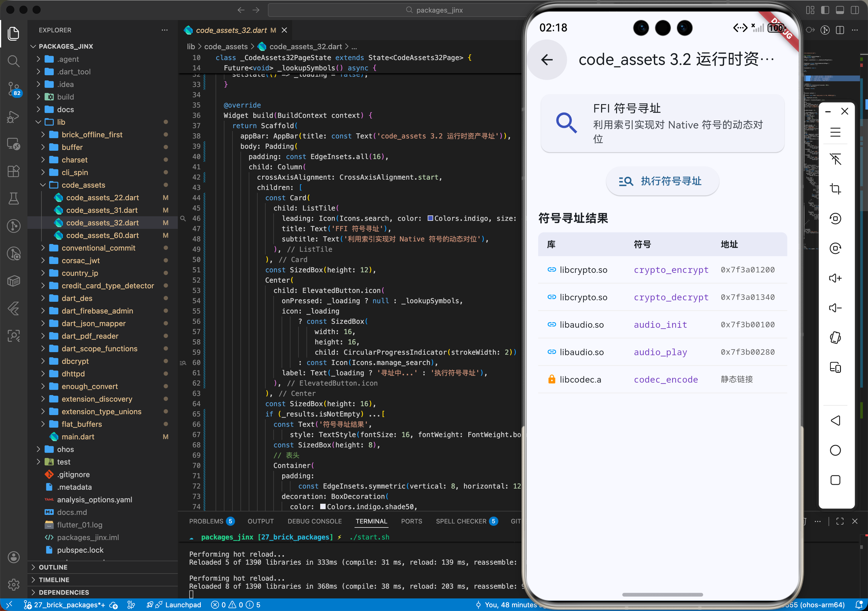Open the PROBLEMS panel tab
The height and width of the screenshot is (611, 868).
click(206, 521)
